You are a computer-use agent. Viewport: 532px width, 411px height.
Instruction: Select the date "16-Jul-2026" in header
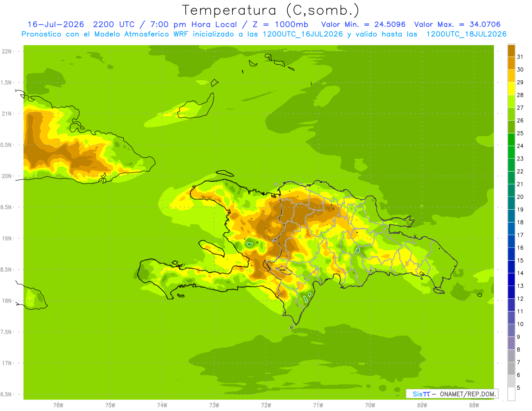pyautogui.click(x=56, y=24)
